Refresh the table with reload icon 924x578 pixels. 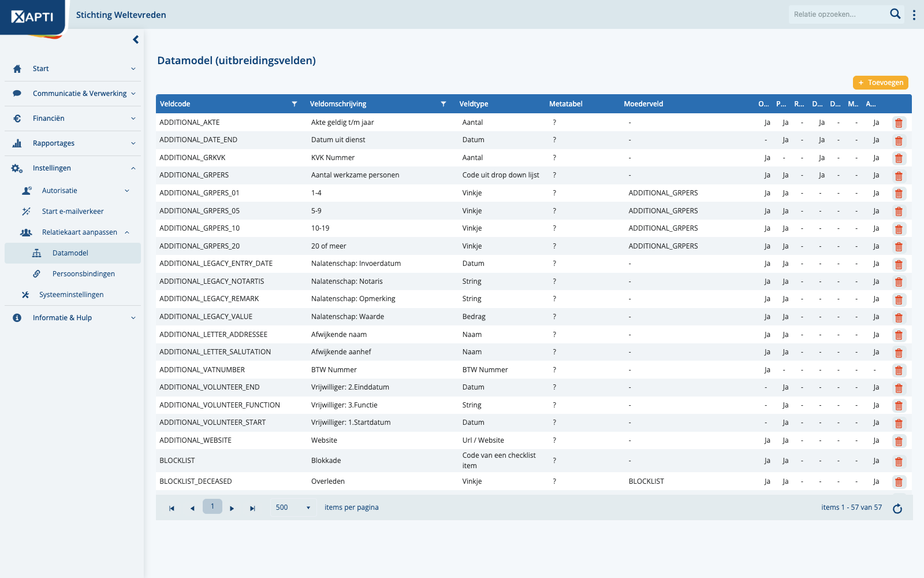(897, 509)
